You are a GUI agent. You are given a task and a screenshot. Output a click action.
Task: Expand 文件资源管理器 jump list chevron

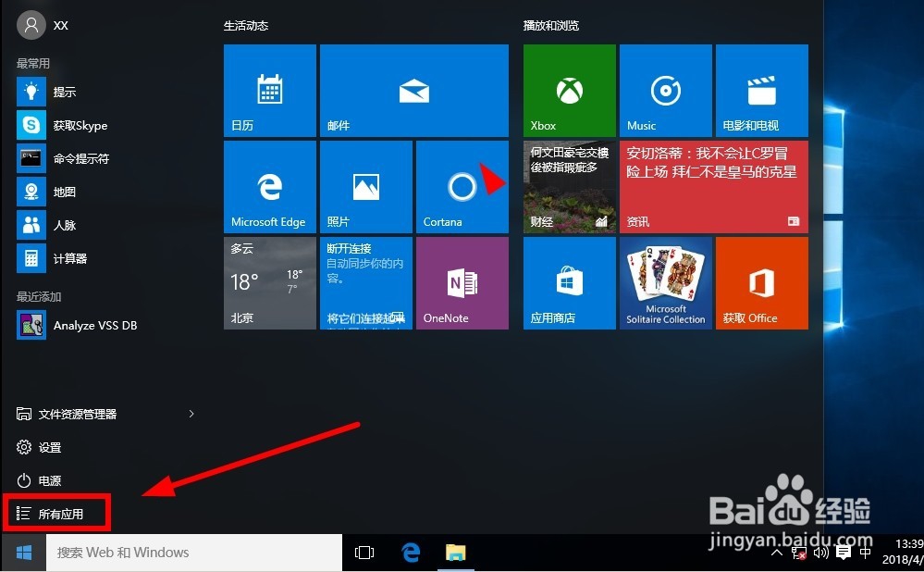coord(191,414)
